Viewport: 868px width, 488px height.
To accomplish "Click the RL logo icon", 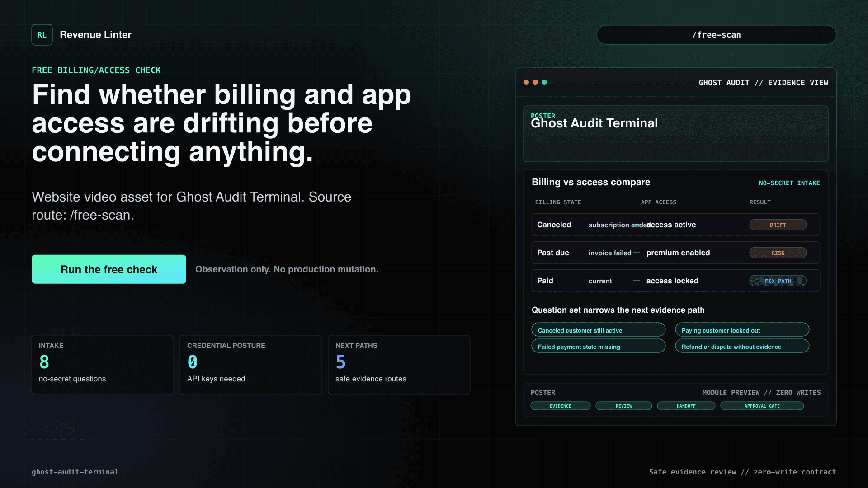I will (42, 35).
